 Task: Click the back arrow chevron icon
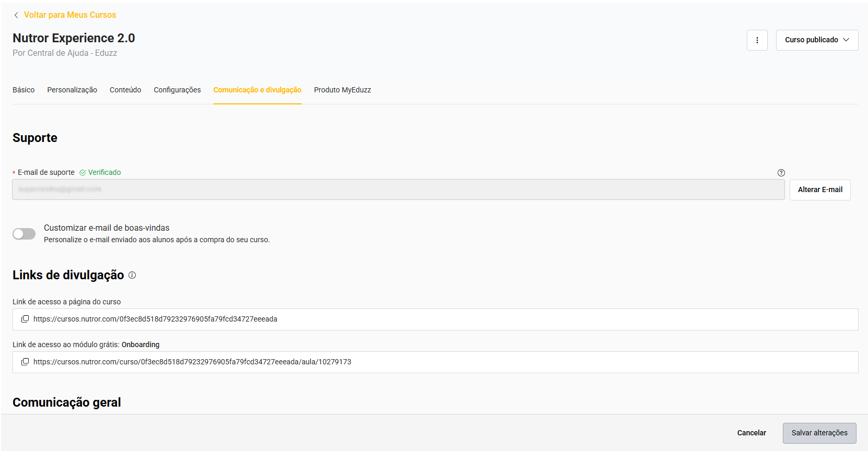pos(16,15)
